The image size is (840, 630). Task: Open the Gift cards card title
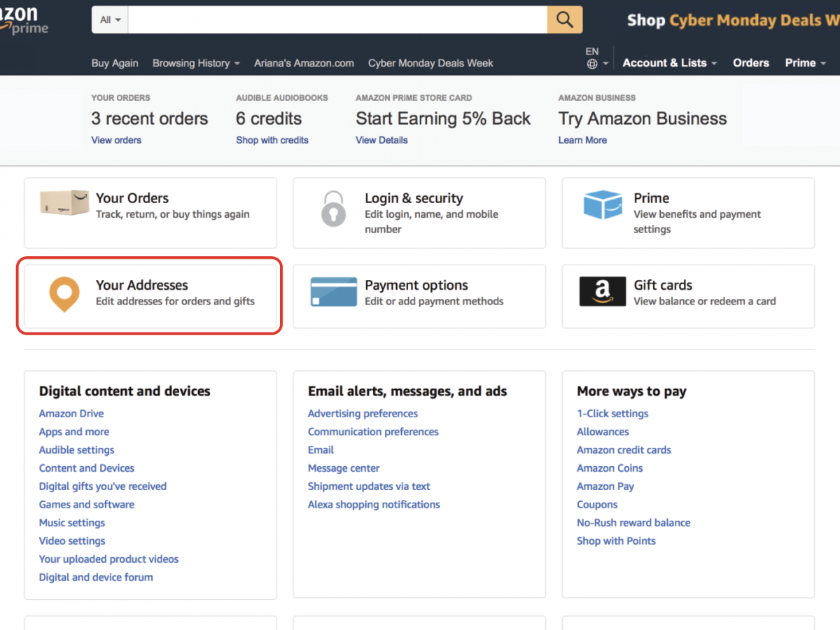click(x=663, y=285)
